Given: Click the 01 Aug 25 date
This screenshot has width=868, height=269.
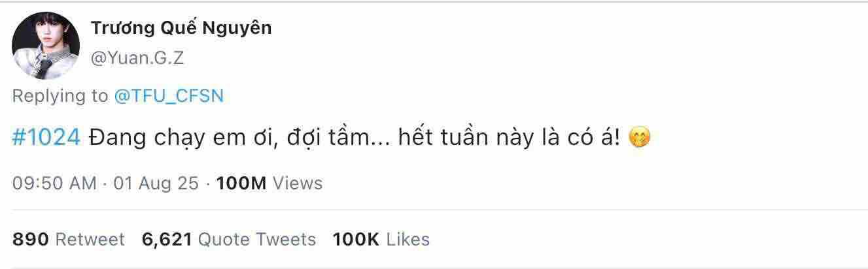Looking at the screenshot, I should [x=156, y=183].
